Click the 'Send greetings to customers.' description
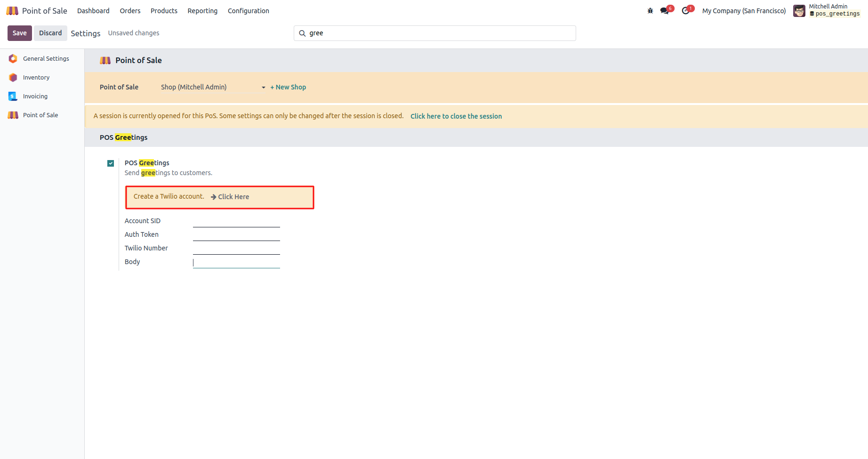 pos(169,173)
